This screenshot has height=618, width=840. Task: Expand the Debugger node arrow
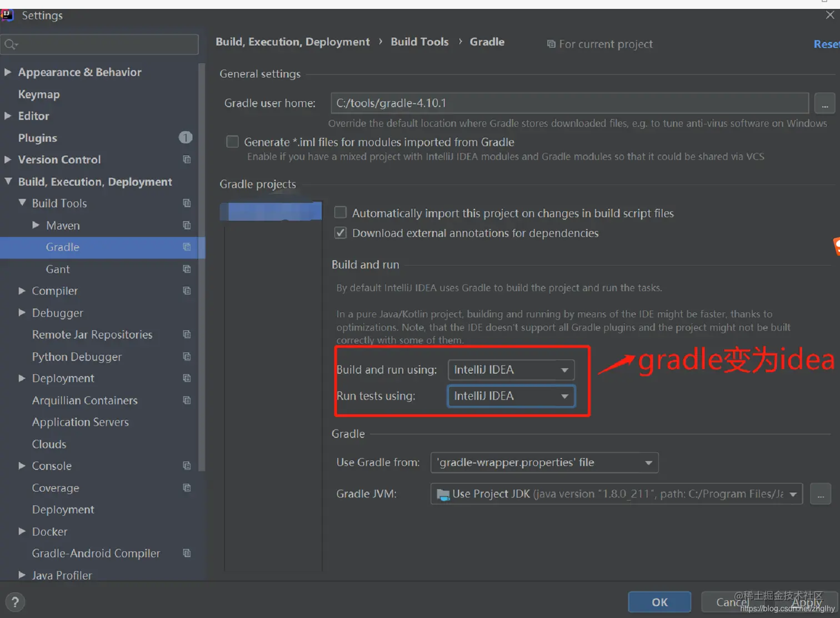22,312
